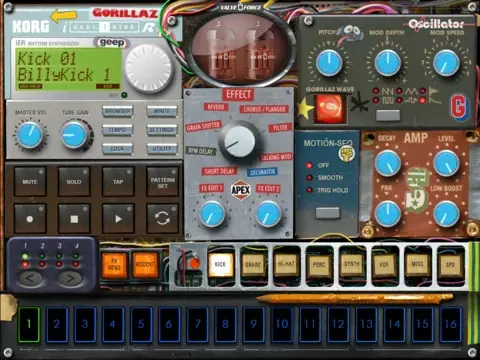Go to previous step page with the < button
The width and height of the screenshot is (480, 360).
coord(30,278)
